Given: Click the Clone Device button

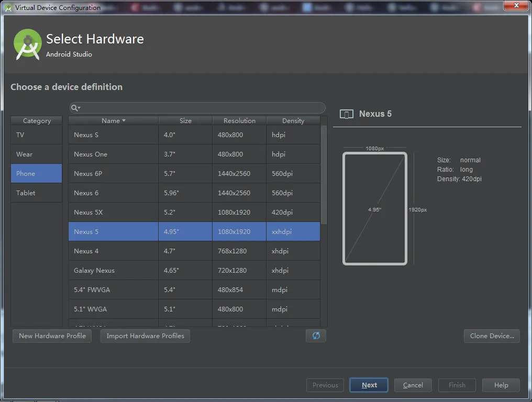Looking at the screenshot, I should [492, 336].
